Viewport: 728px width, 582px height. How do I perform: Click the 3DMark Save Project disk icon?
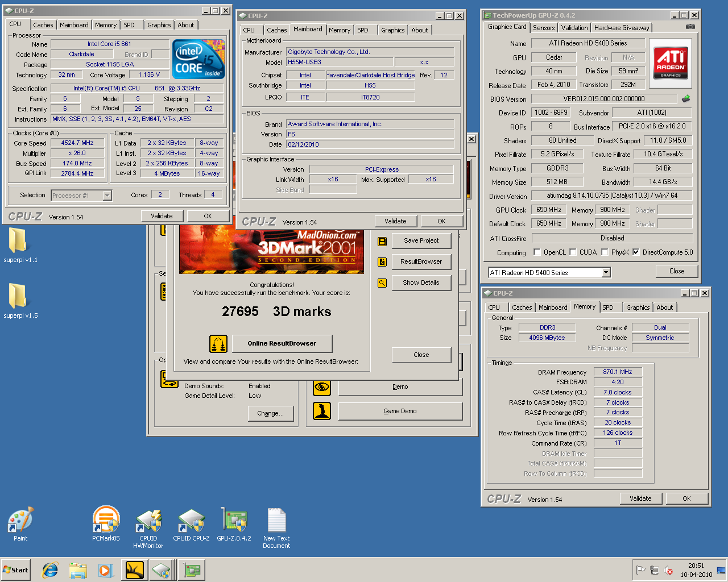[382, 242]
